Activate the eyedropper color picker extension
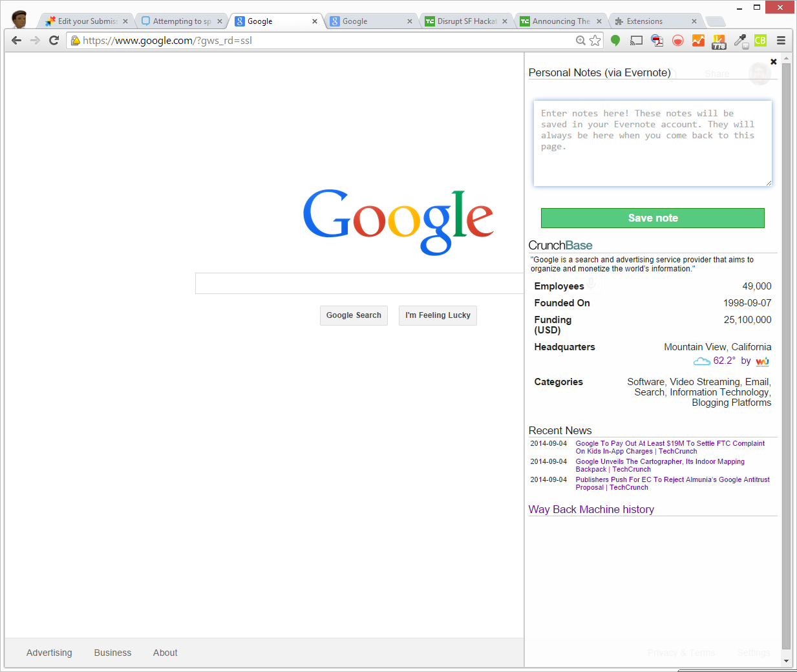This screenshot has height=672, width=797. (740, 41)
